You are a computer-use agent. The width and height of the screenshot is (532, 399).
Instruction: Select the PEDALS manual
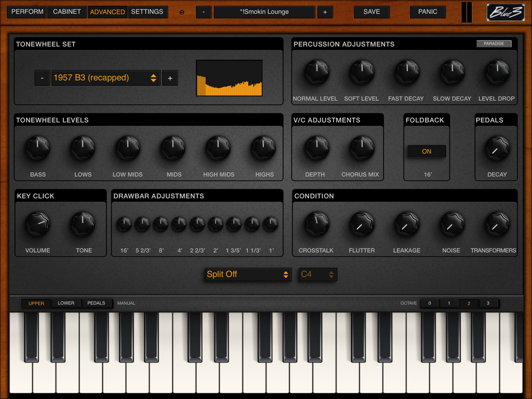click(x=96, y=303)
